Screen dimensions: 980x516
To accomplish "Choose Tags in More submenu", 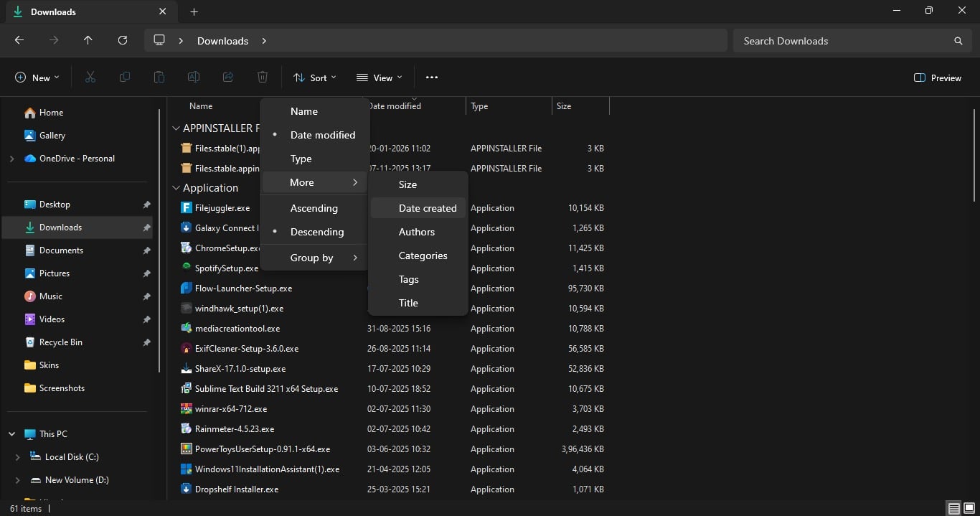I will click(x=418, y=279).
